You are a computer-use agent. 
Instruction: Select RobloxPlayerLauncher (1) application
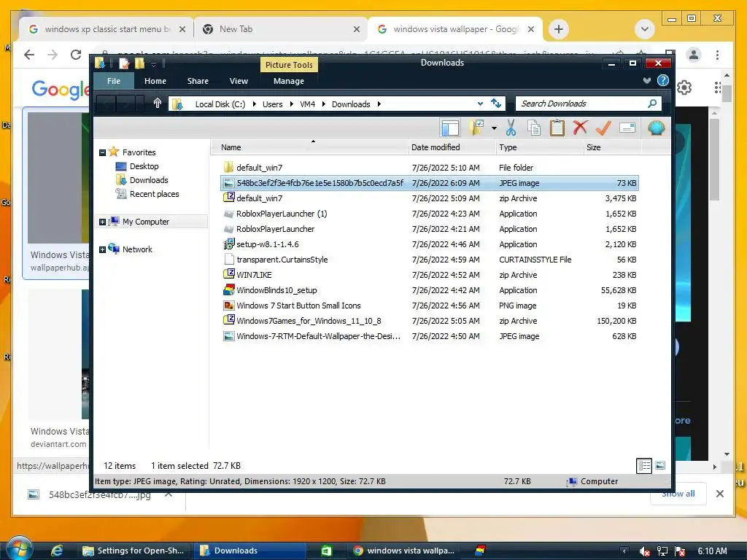429,214
